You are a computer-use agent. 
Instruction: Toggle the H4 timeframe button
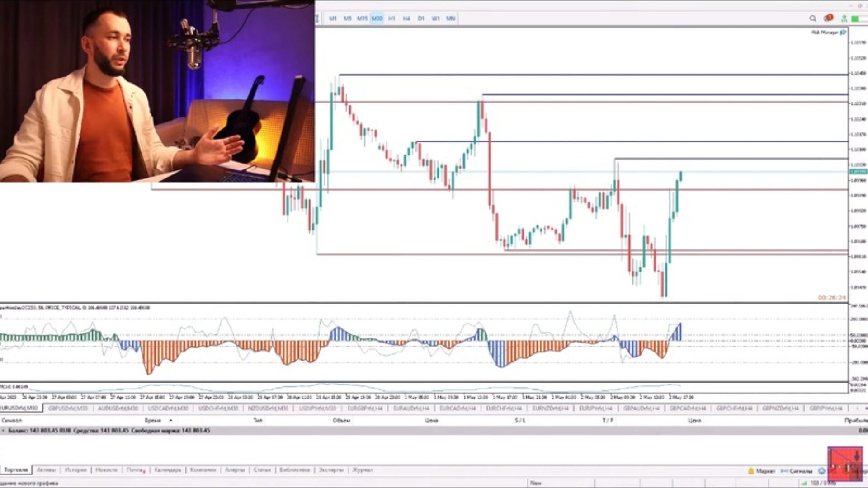click(406, 19)
